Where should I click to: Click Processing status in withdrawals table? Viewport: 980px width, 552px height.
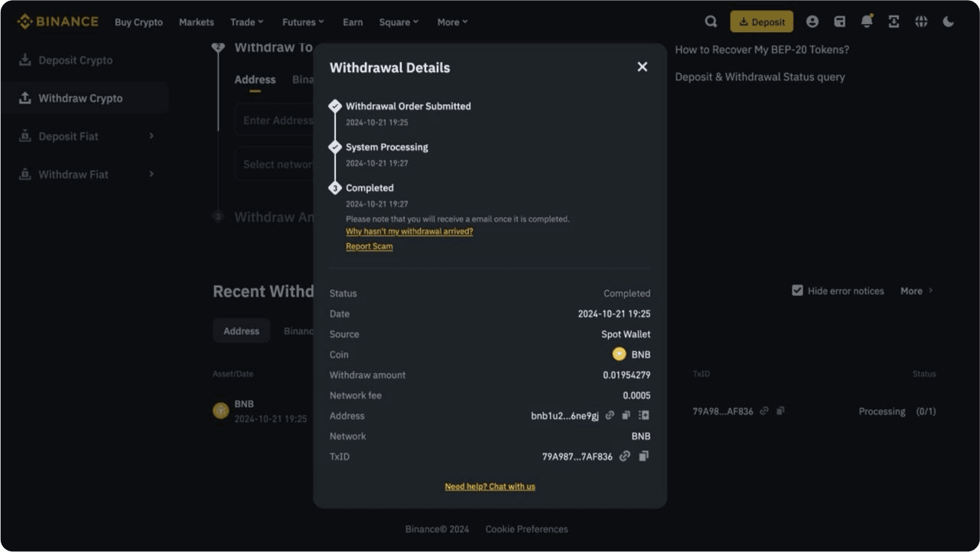[881, 411]
